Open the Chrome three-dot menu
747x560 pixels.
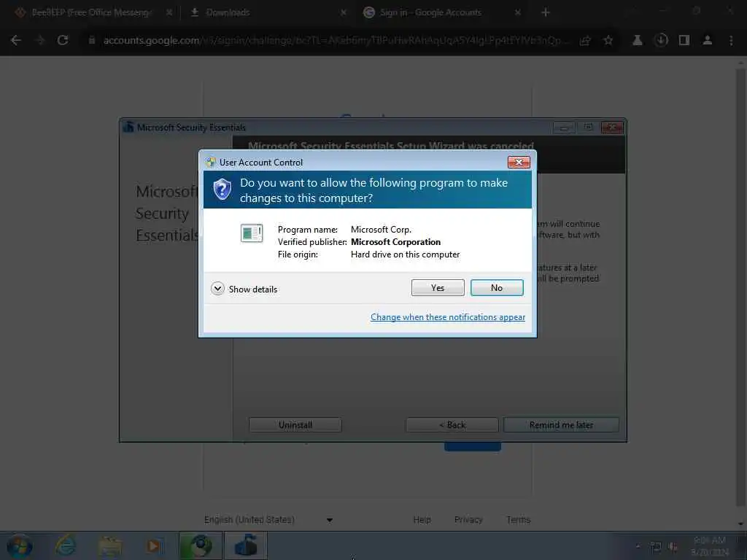click(731, 41)
